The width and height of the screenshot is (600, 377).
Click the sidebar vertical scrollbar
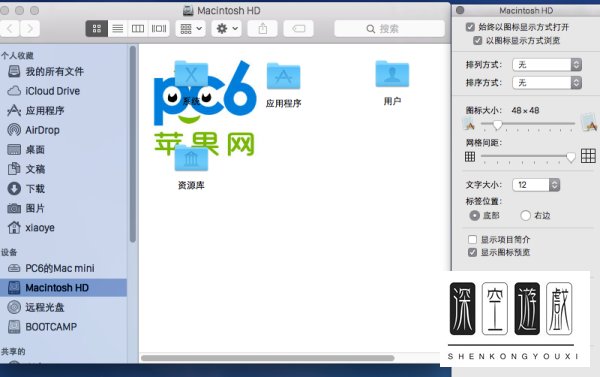(132, 144)
